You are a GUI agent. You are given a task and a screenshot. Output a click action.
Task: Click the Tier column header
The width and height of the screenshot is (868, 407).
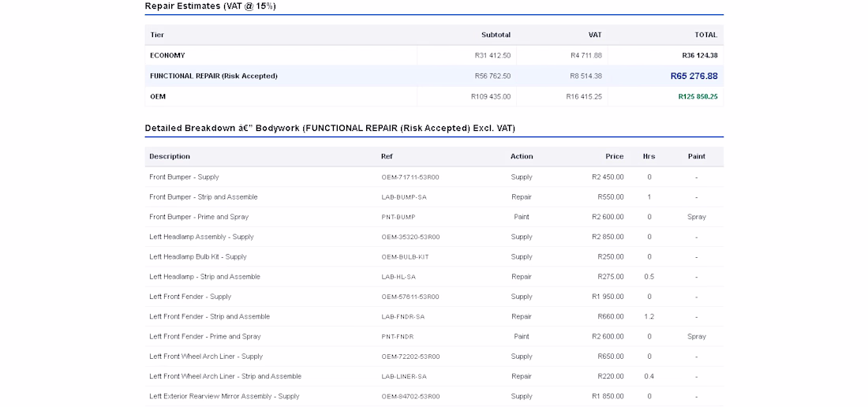coord(157,35)
